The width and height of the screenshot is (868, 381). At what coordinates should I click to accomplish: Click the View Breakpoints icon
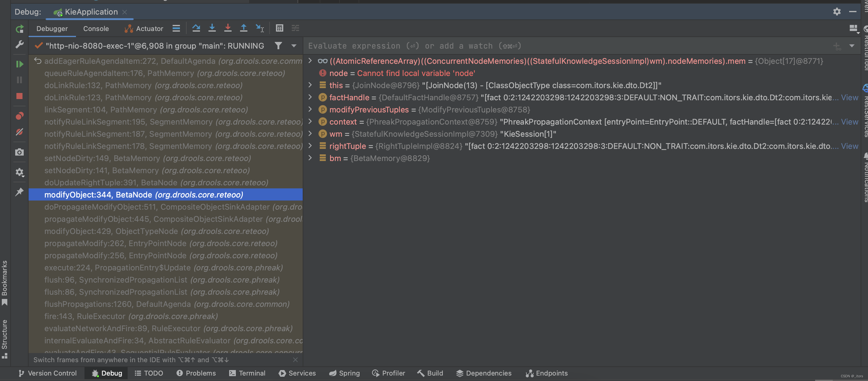point(18,115)
